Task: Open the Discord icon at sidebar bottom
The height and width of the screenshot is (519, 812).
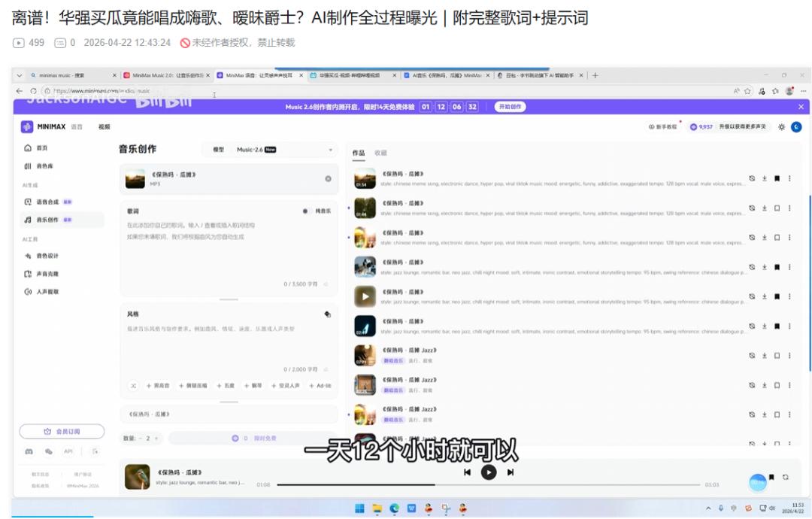Action: point(29,451)
